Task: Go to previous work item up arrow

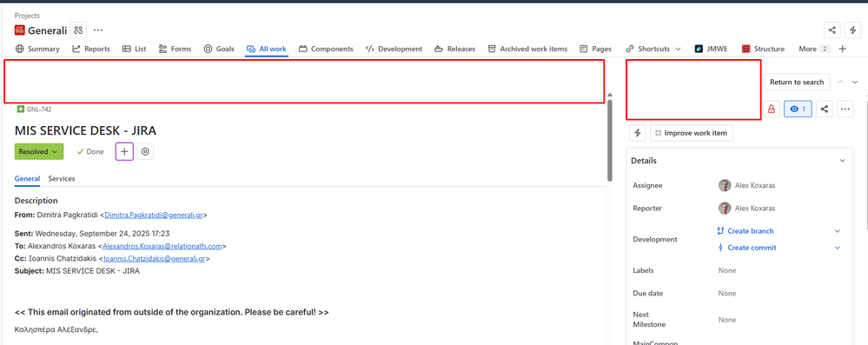Action: tap(840, 82)
